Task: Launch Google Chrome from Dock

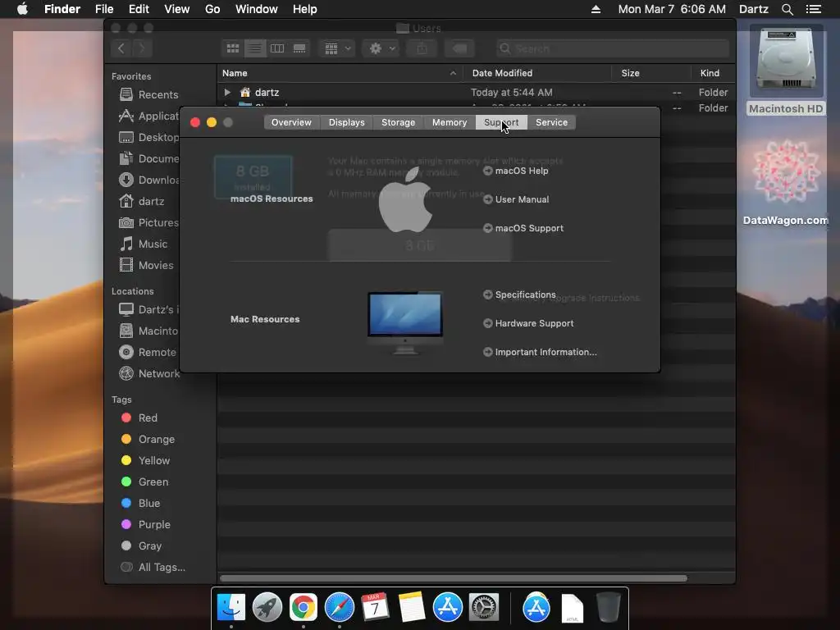Action: click(304, 608)
